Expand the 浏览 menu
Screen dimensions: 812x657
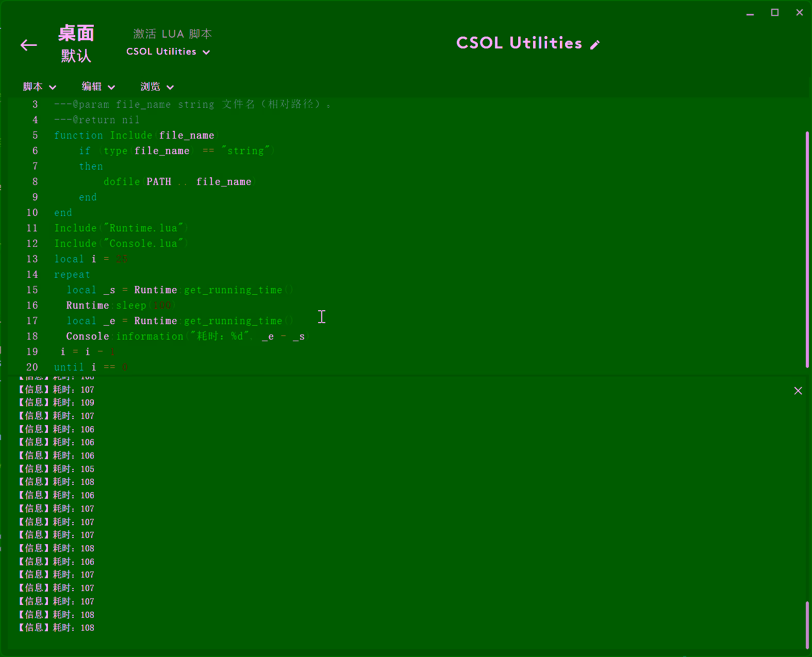pyautogui.click(x=157, y=87)
